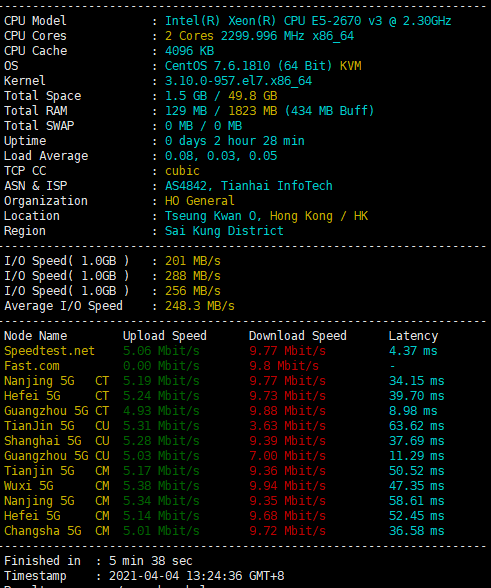Viewport: 491px width, 588px height.
Task: Click the Guangzhou 5G CT latency 8.98 ms
Action: 413,411
